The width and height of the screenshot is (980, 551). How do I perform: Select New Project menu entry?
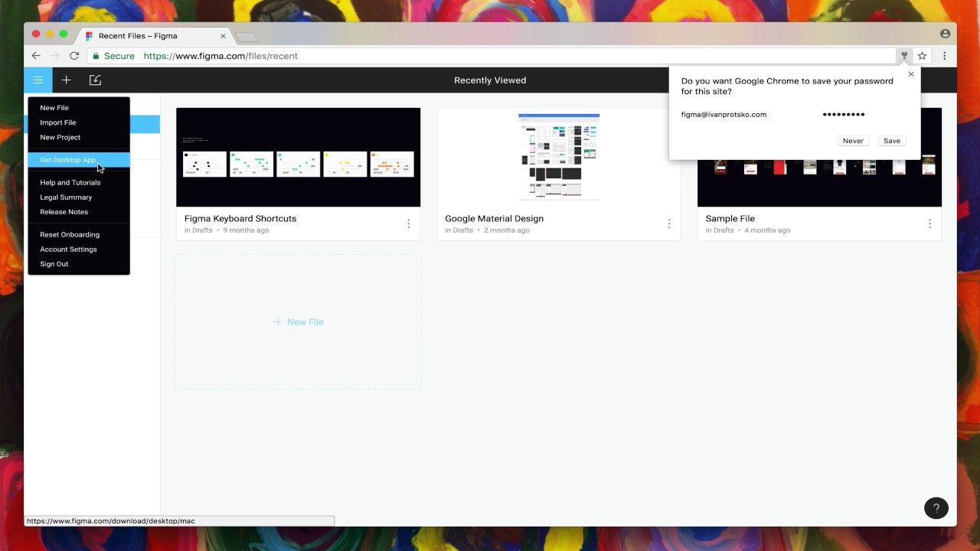(79, 137)
